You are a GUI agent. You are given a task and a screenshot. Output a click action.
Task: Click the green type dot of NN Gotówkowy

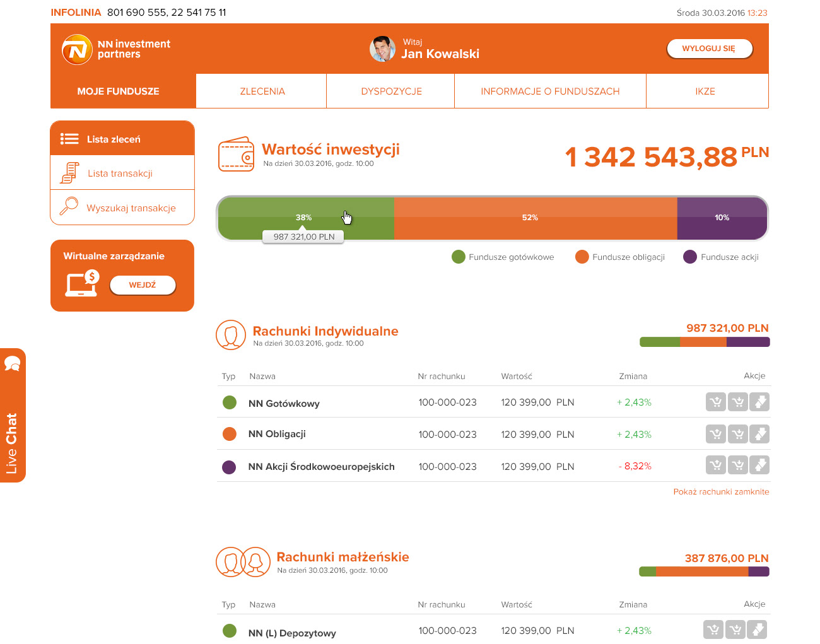[230, 402]
